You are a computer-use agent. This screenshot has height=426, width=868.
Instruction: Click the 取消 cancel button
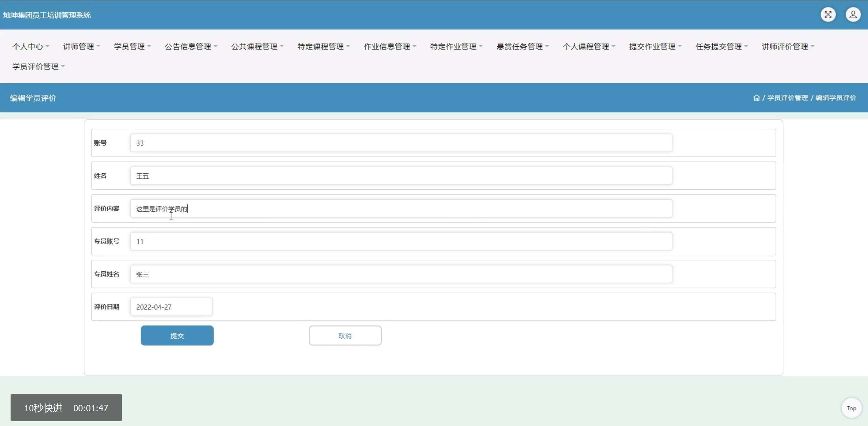coord(345,336)
